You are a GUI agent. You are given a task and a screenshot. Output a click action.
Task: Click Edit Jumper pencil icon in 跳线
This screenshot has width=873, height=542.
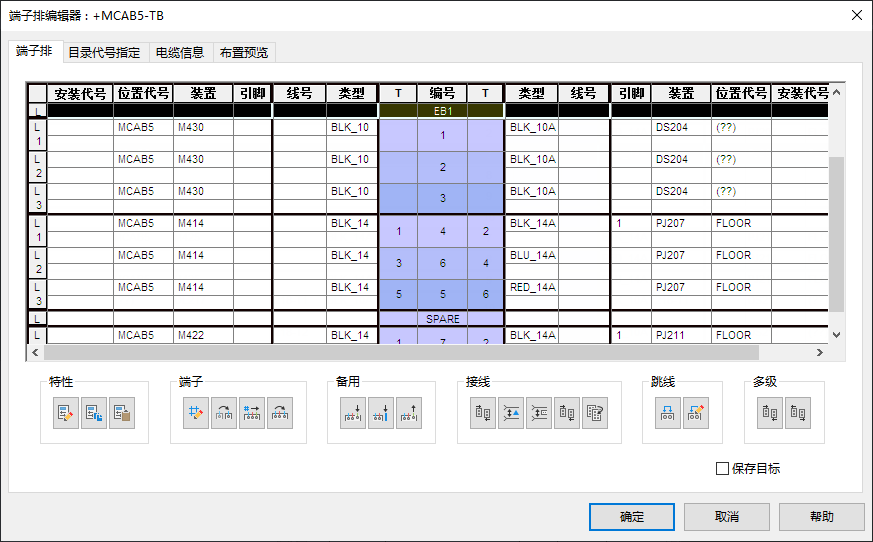coord(696,413)
